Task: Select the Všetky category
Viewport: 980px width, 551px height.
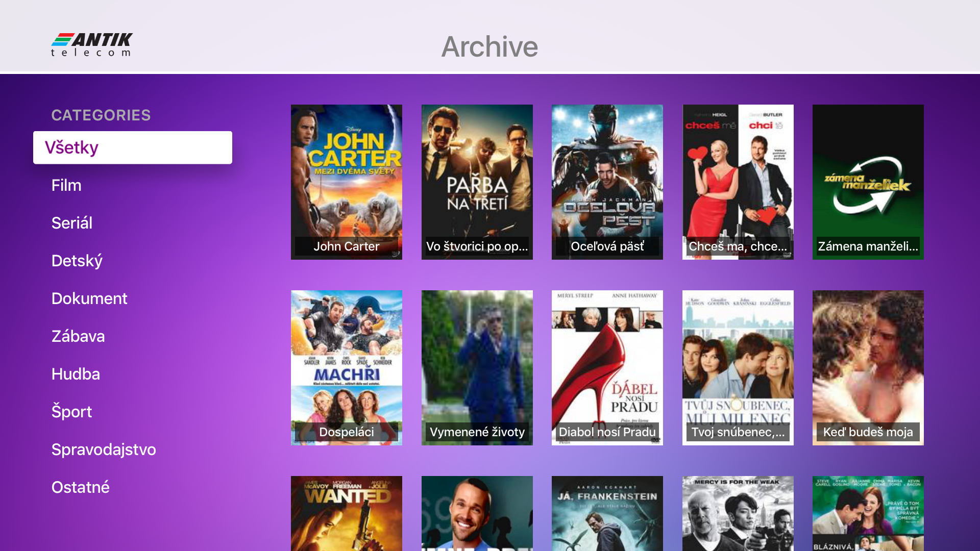Action: tap(133, 147)
